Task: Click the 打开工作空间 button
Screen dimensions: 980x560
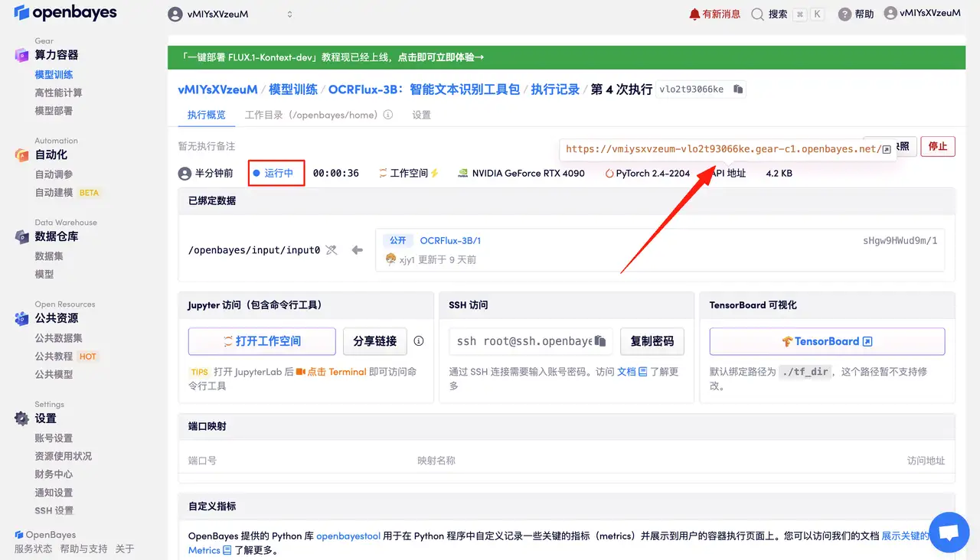Action: (262, 341)
